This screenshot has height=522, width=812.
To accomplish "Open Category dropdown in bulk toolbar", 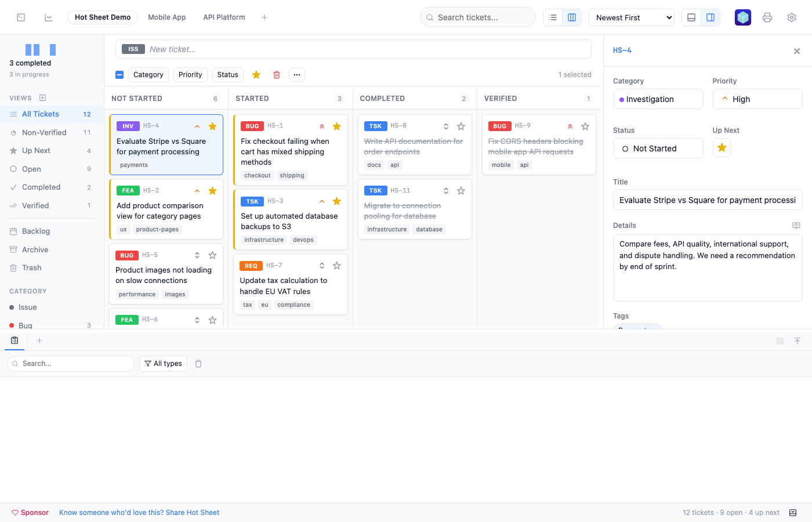I will click(x=148, y=75).
